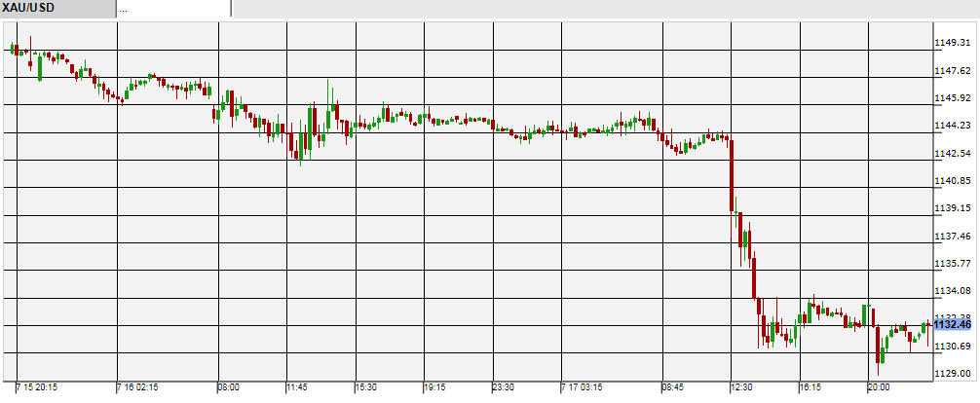The width and height of the screenshot is (980, 403).
Task: Click the 08:00 time axis marker
Action: point(229,387)
